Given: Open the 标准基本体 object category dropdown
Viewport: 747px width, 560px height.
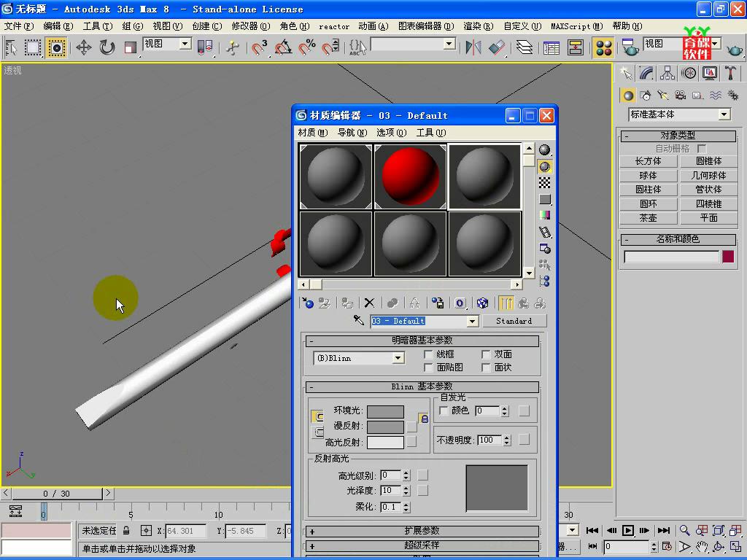Looking at the screenshot, I should point(724,114).
